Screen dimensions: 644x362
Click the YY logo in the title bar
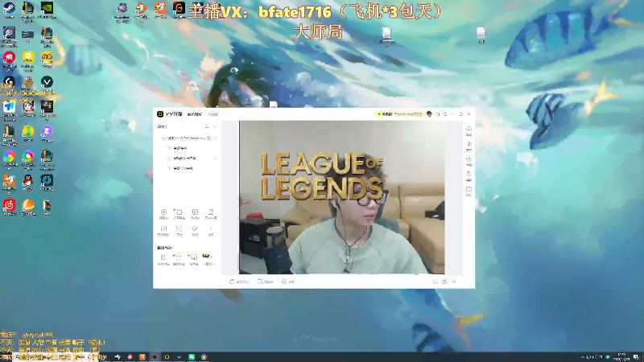click(160, 114)
